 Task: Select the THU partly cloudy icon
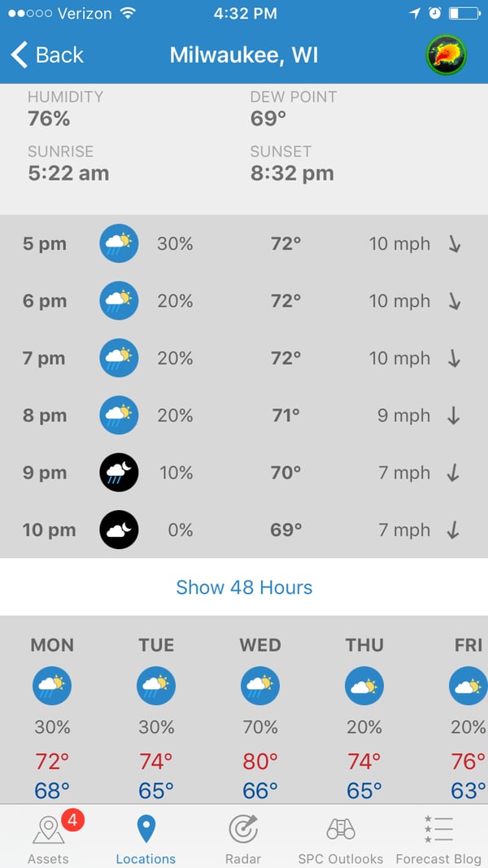pyautogui.click(x=364, y=686)
